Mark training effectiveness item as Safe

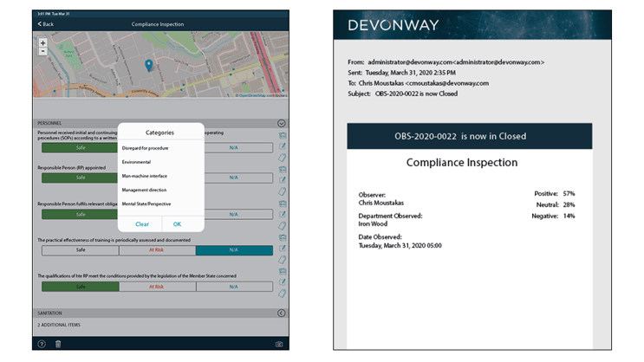pyautogui.click(x=81, y=250)
